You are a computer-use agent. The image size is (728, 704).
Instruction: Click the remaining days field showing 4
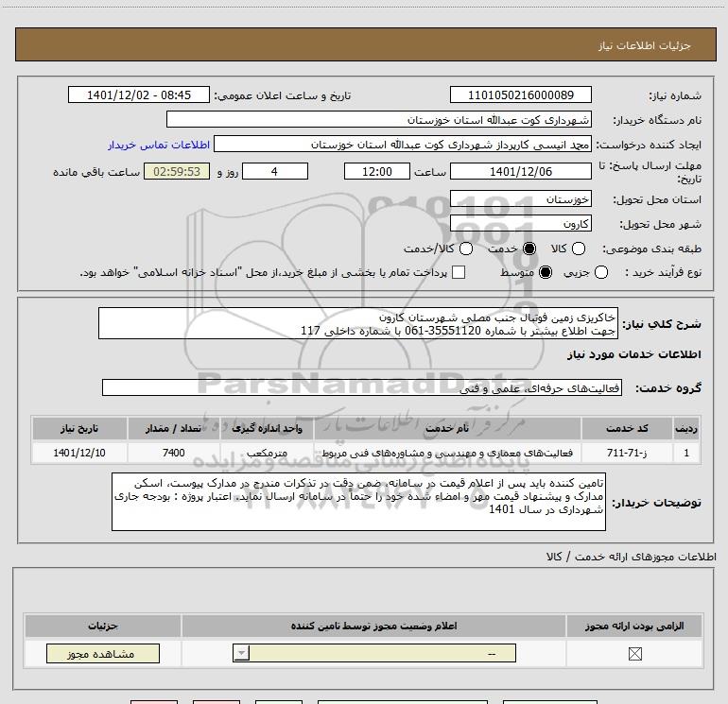point(275,171)
